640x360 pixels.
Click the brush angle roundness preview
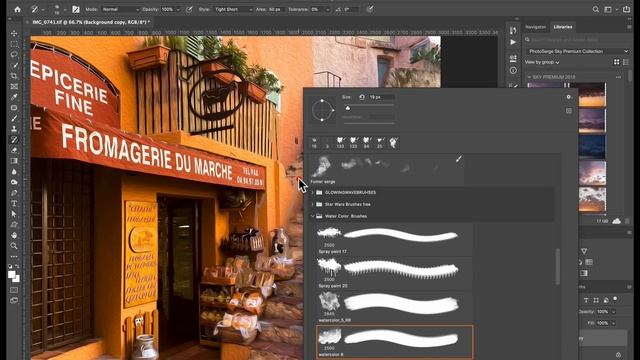[x=322, y=110]
